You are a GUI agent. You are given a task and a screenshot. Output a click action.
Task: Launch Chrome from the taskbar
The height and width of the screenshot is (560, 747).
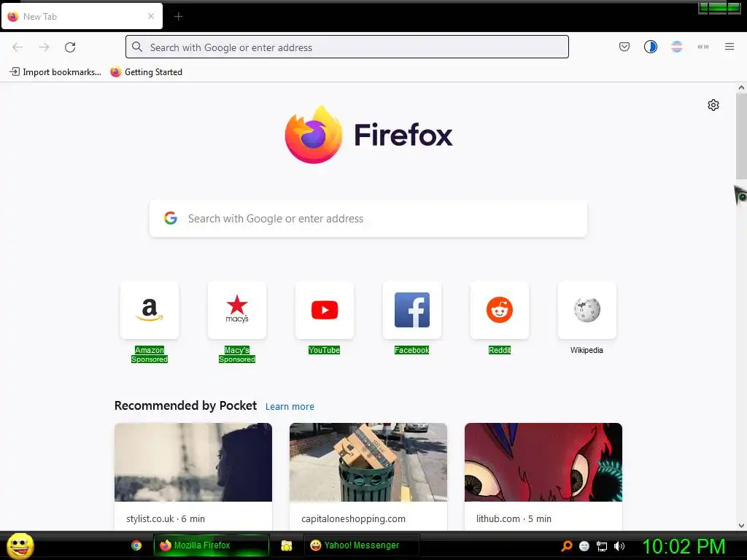tap(136, 545)
